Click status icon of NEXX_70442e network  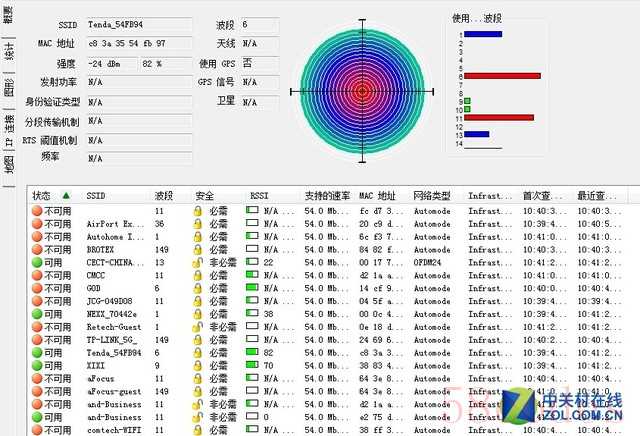coord(36,314)
